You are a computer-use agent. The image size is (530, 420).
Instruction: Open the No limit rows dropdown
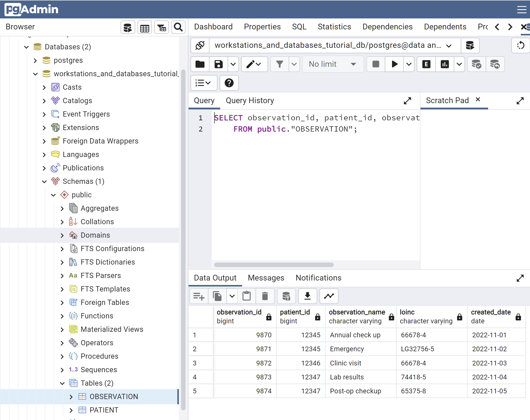click(332, 64)
